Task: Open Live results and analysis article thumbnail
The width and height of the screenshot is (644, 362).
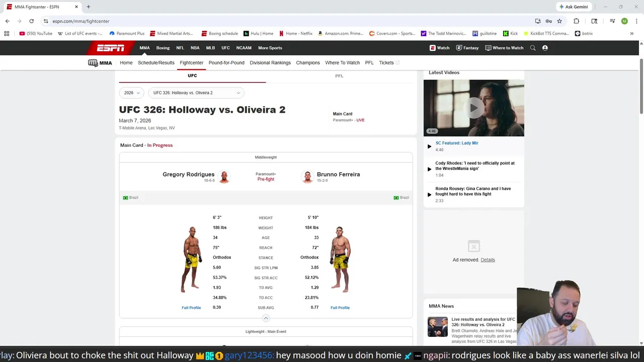Action: 438,327
